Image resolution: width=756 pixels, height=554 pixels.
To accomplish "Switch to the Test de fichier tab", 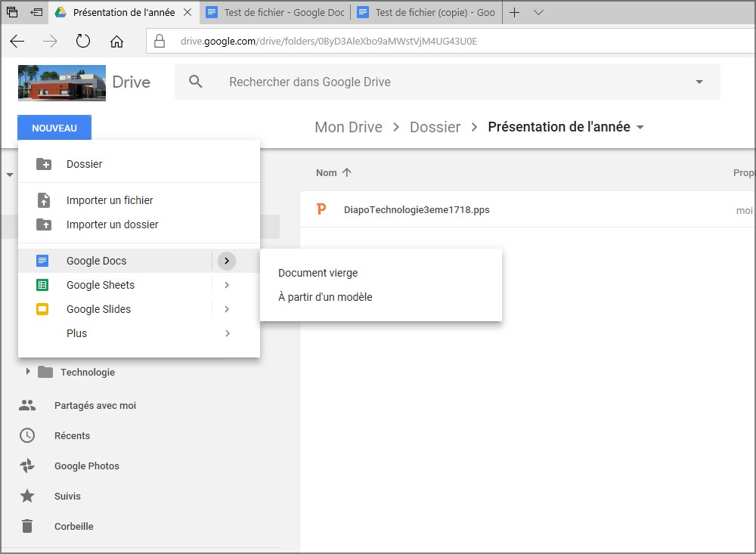I will point(275,13).
